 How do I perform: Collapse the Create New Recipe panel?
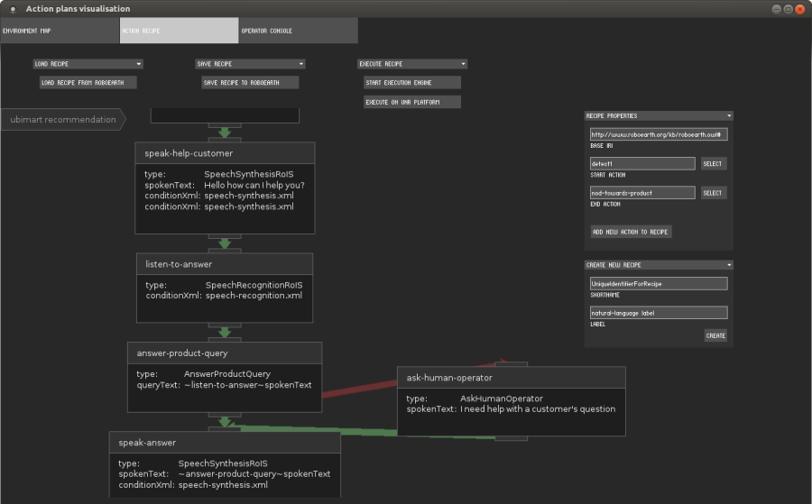(x=729, y=265)
